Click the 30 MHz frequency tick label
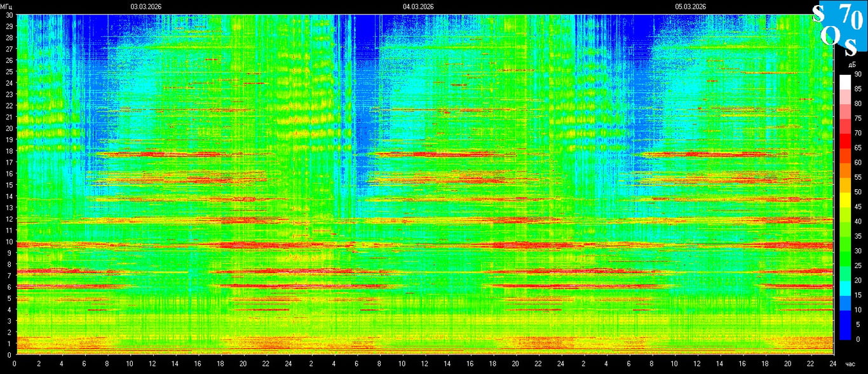 [x=9, y=15]
